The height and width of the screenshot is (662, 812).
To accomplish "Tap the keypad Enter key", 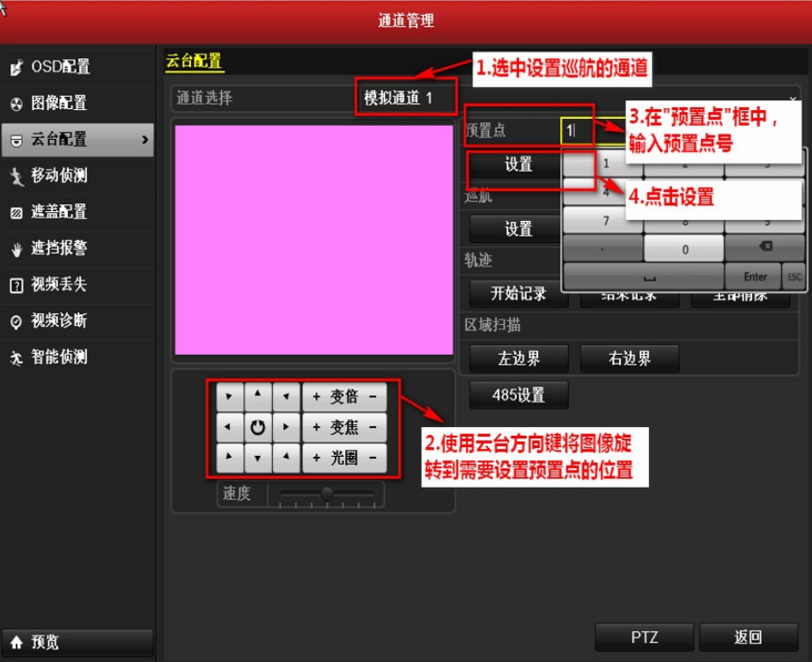I will coord(755,277).
